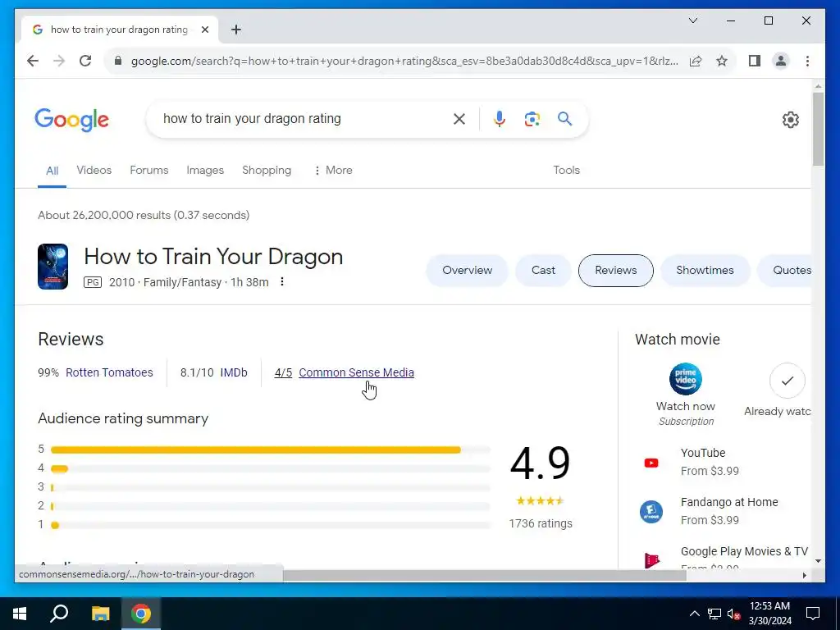
Task: Open Google Play Movies & TV option
Action: [724, 557]
